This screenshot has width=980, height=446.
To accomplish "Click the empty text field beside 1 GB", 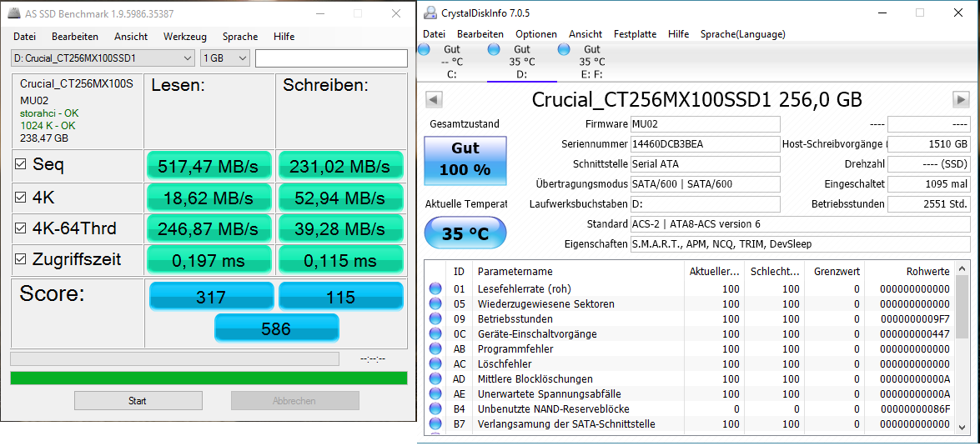I will tap(331, 58).
